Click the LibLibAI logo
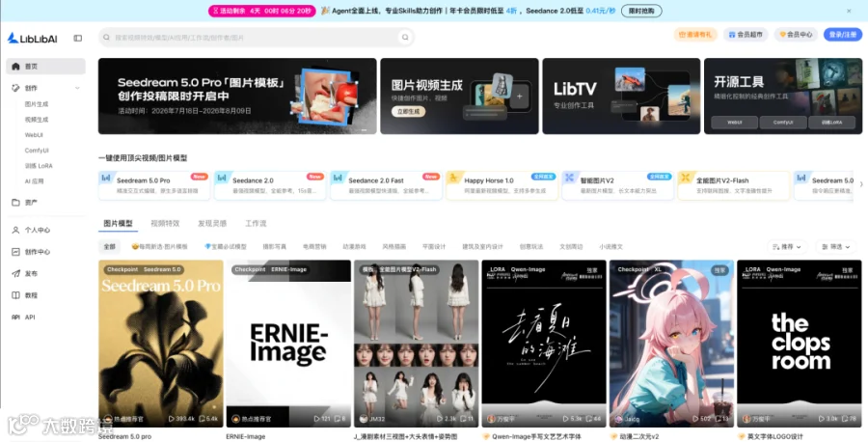The height and width of the screenshot is (442, 868). (32, 39)
